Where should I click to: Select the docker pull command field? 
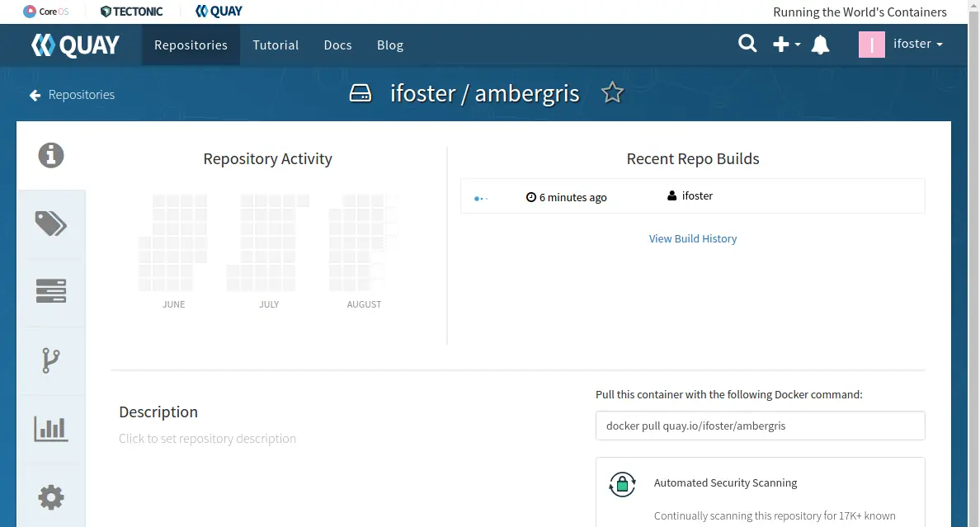[760, 426]
